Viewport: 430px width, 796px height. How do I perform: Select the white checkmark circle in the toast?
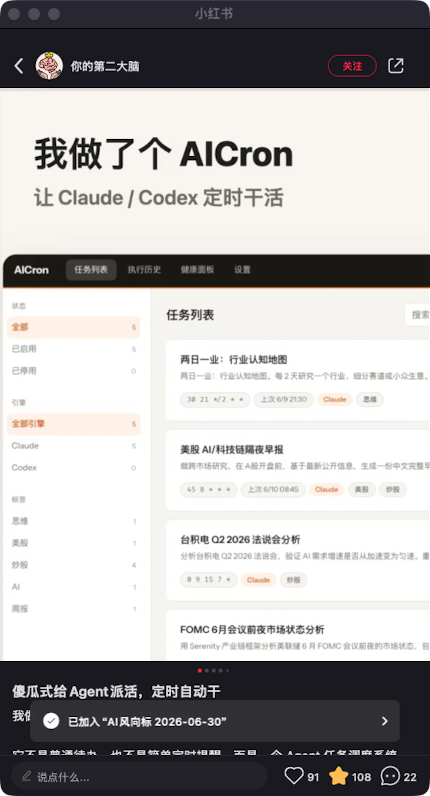tap(51, 721)
